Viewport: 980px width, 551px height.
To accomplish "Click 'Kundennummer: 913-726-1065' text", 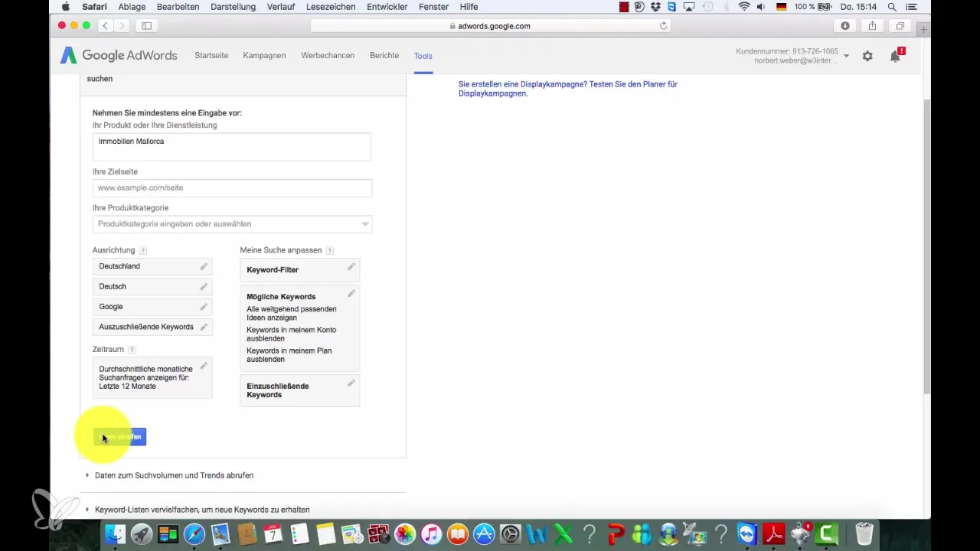I will [787, 51].
